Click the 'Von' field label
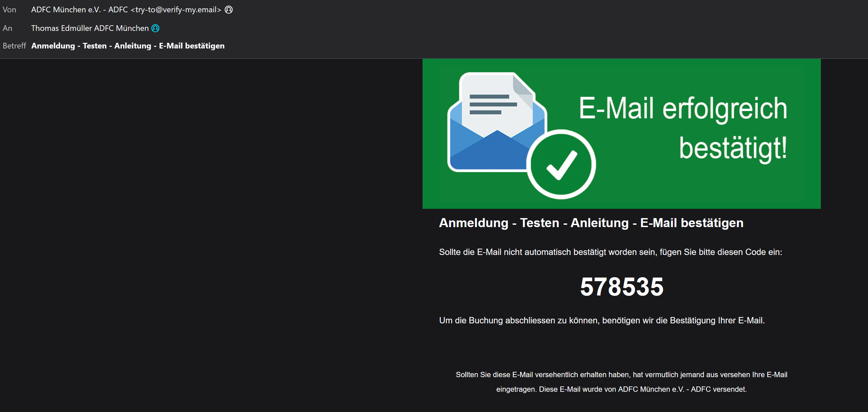 click(x=9, y=10)
